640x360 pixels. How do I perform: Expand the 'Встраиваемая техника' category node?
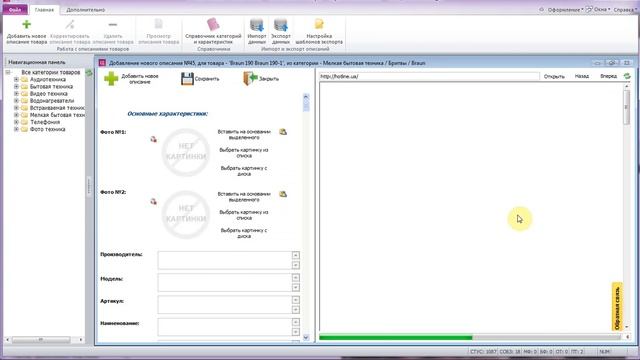(16, 108)
